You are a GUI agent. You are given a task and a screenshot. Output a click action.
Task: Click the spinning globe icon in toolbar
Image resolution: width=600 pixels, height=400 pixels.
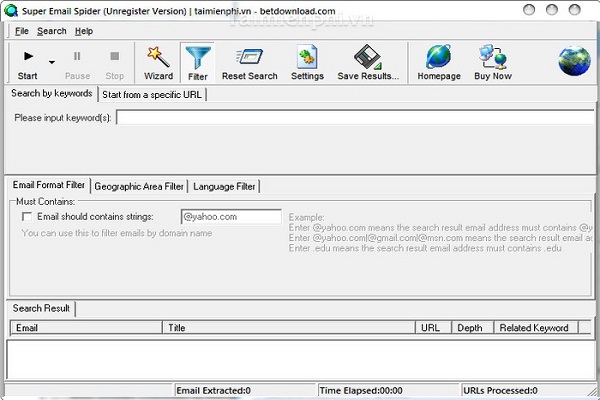pyautogui.click(x=574, y=61)
